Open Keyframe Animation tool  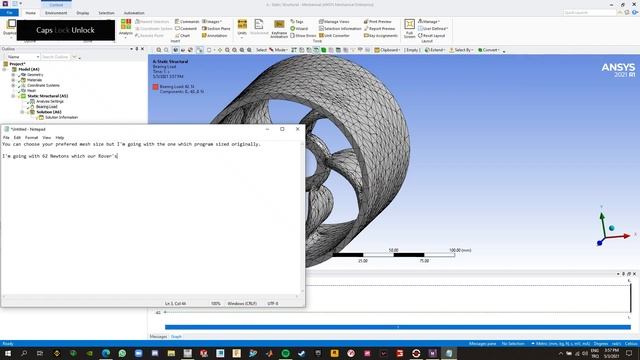pos(279,29)
